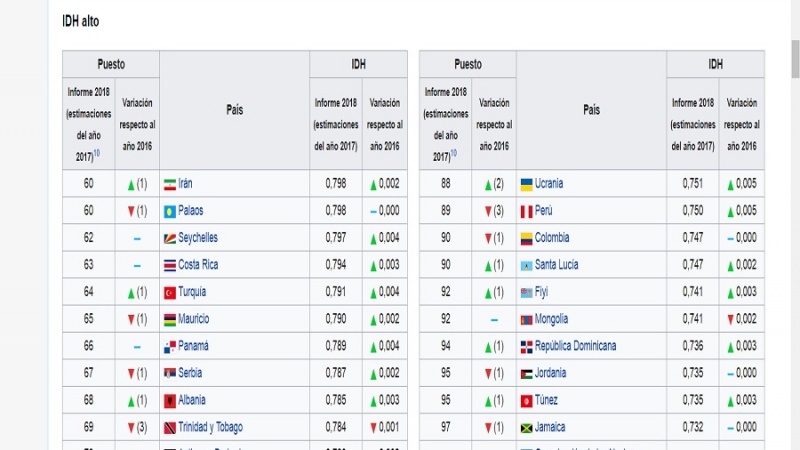Click the Panamá flag icon
Viewport: 800px width, 450px height.
[x=169, y=346]
